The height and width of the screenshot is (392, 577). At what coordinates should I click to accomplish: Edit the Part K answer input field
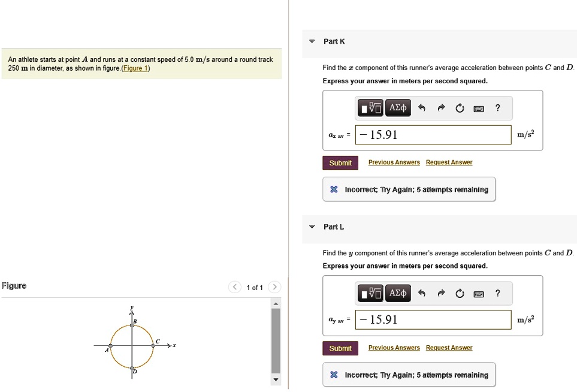click(x=433, y=135)
